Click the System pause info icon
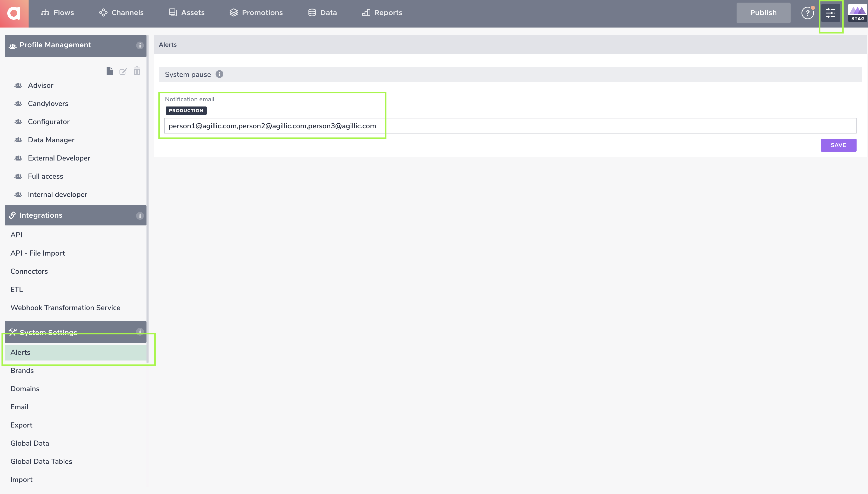868x494 pixels. (219, 74)
